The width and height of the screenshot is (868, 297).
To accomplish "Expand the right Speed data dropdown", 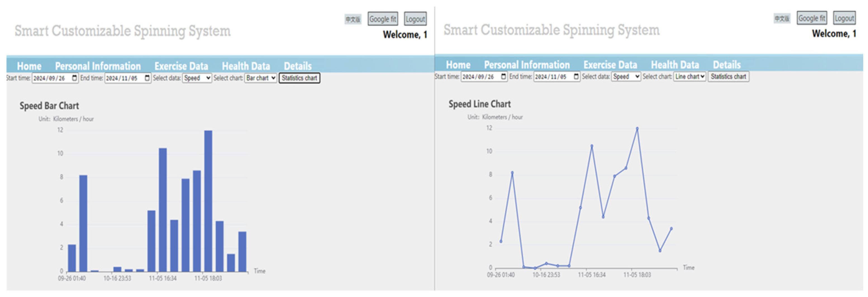I will (626, 77).
